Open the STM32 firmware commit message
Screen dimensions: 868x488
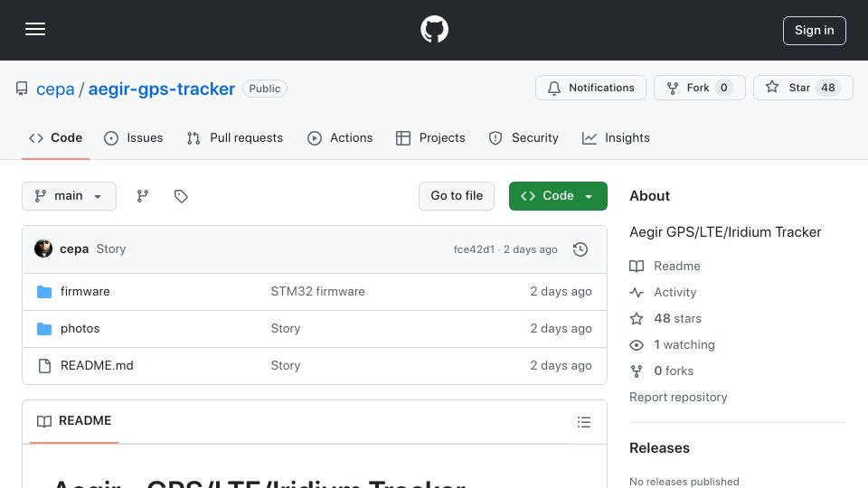pyautogui.click(x=317, y=292)
